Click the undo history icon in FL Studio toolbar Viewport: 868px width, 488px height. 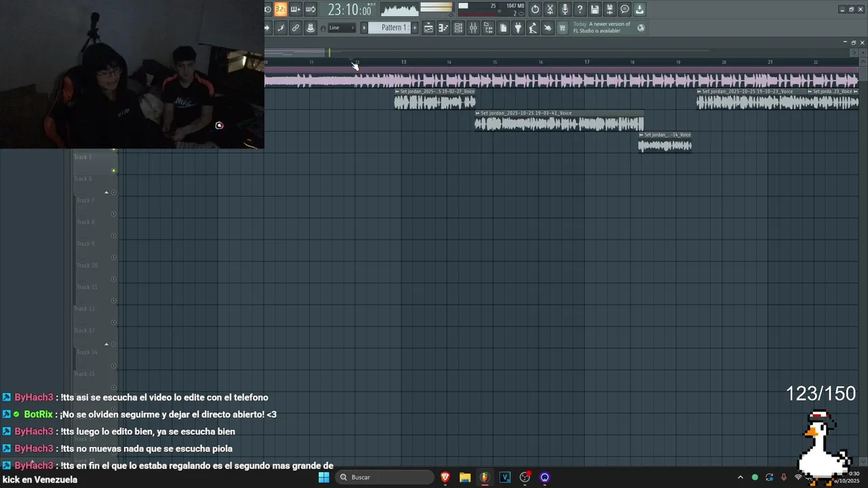(x=535, y=9)
